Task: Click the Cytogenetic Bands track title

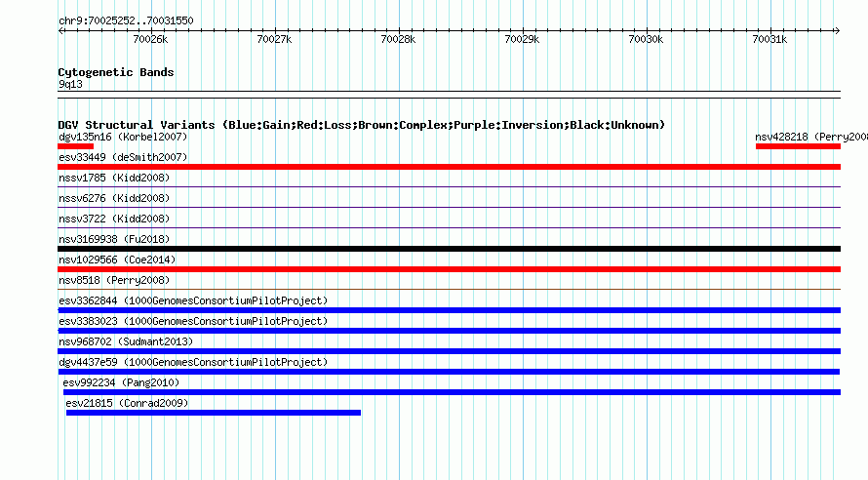Action: click(116, 72)
